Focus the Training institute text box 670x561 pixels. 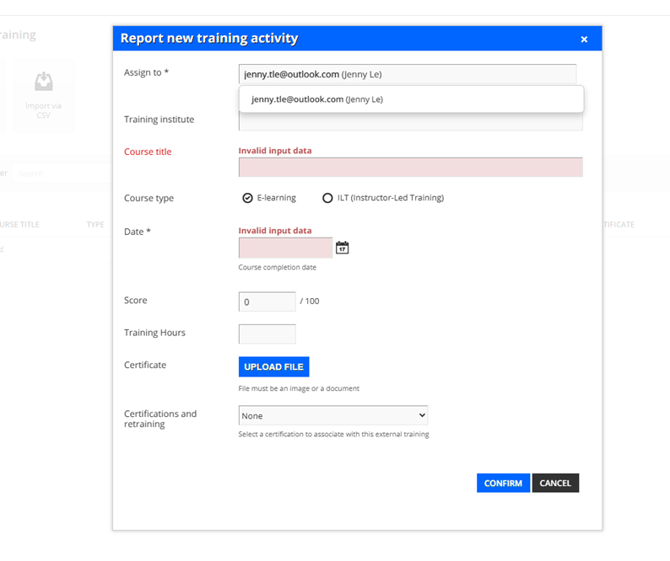tap(410, 123)
